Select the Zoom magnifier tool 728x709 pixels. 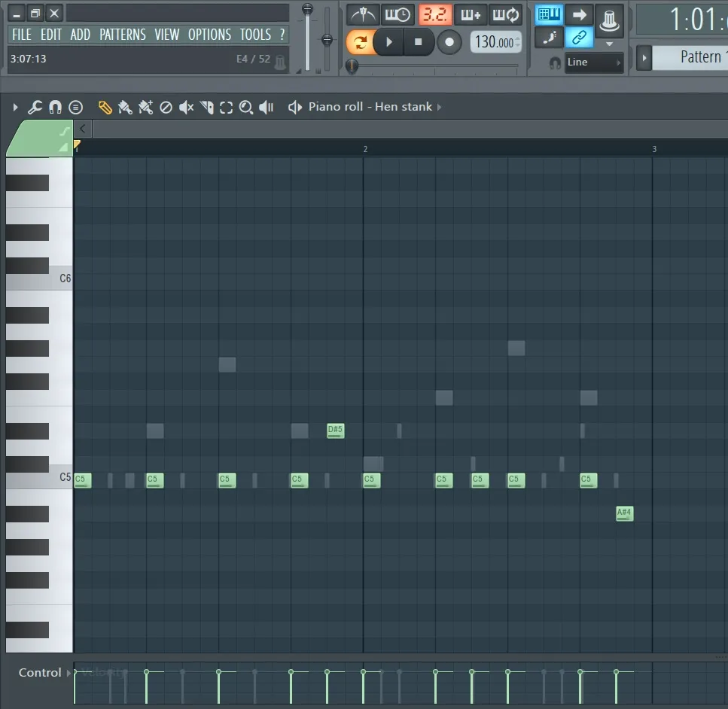click(x=246, y=108)
